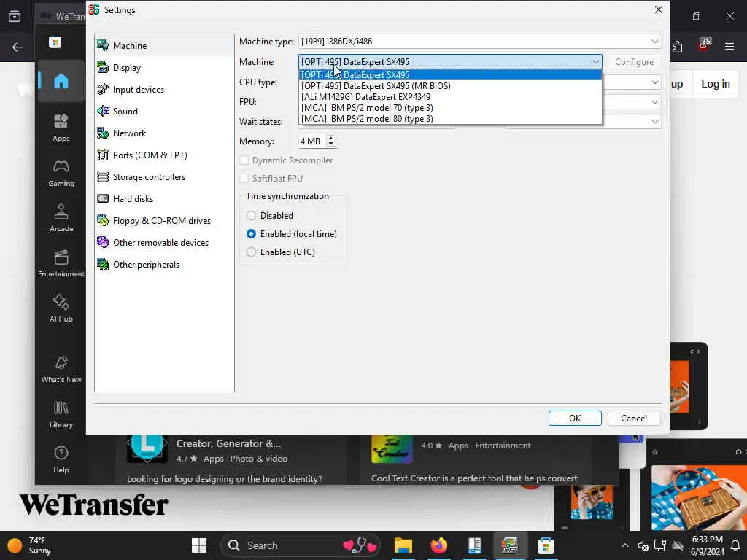Open Arcade section in Store sidebar

point(61,218)
